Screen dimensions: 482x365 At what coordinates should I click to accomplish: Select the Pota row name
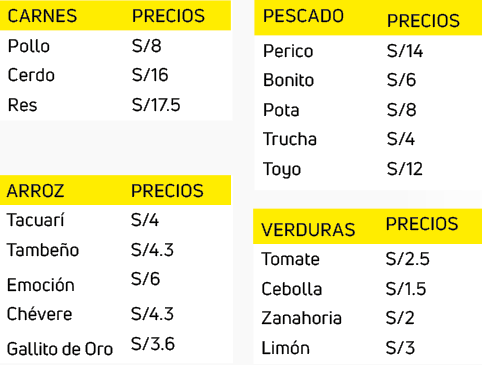[281, 110]
